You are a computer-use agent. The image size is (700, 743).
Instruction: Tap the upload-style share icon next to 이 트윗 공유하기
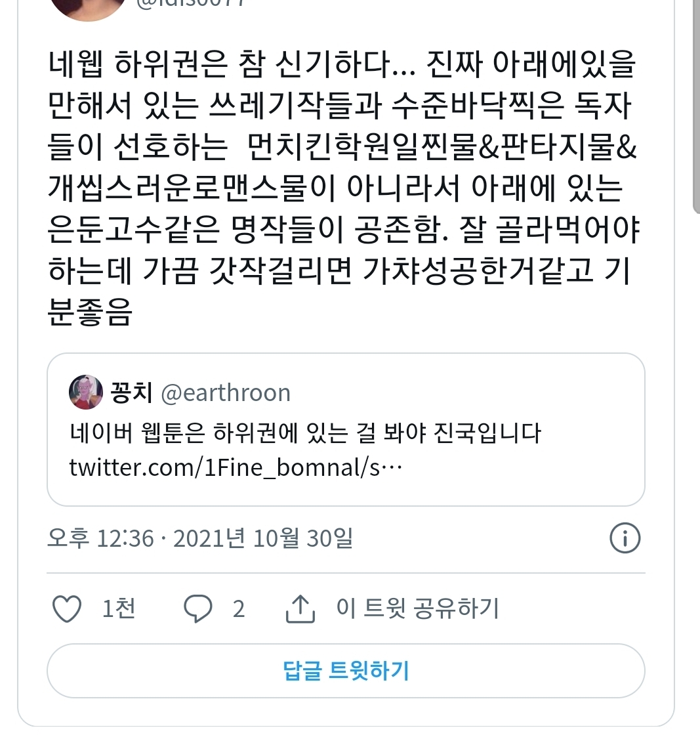click(302, 608)
